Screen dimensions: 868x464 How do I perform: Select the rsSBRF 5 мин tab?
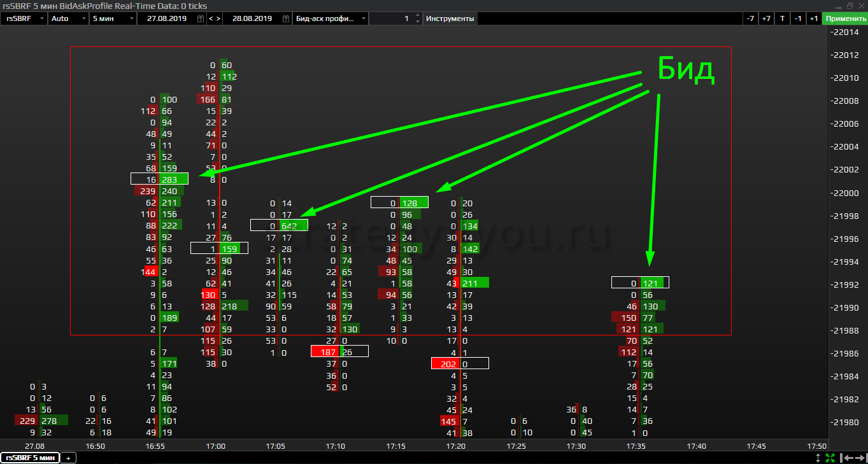(29, 458)
